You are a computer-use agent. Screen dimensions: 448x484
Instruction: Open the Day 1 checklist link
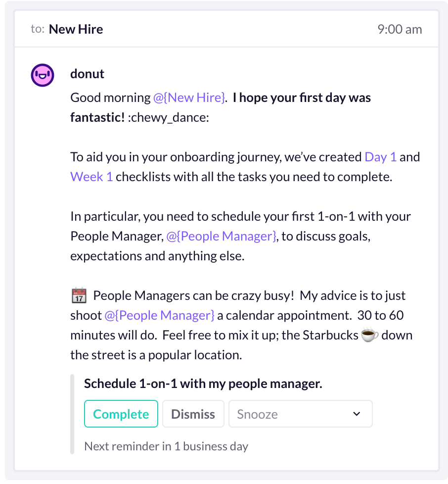(380, 157)
